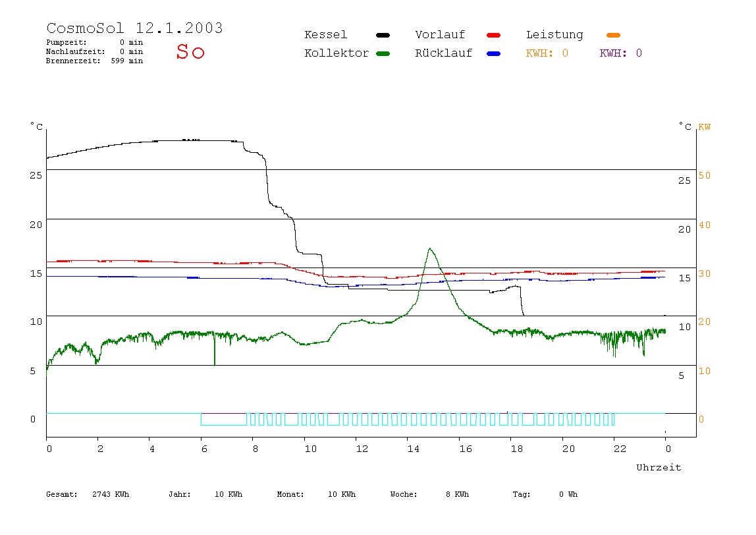This screenshot has width=756, height=535.
Task: Select the 15 on the right °C axis
Action: (x=684, y=278)
